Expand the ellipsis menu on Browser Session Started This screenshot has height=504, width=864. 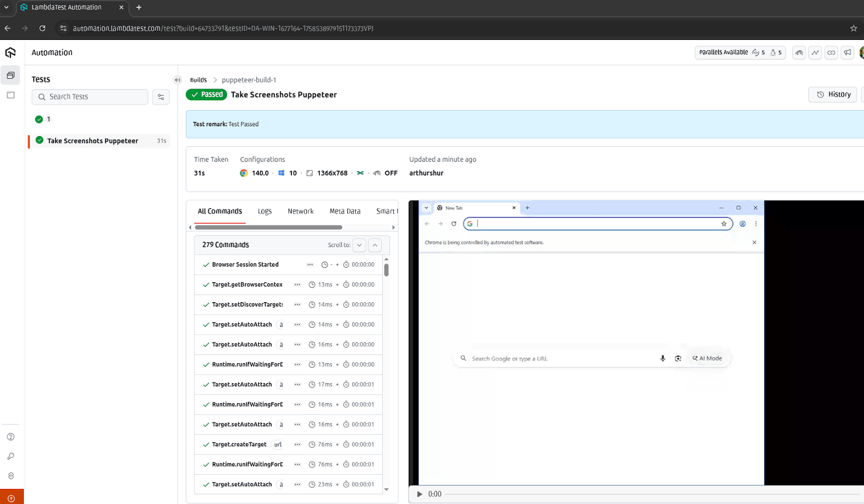pos(310,264)
